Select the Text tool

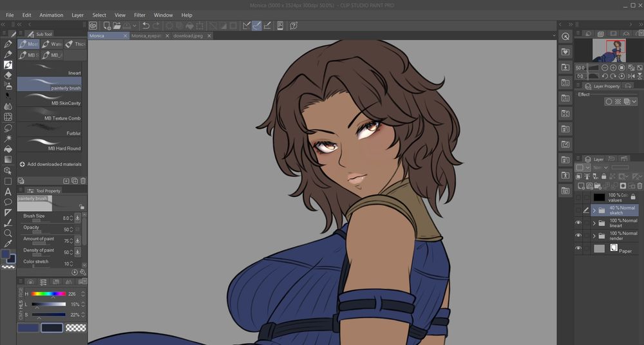8,191
